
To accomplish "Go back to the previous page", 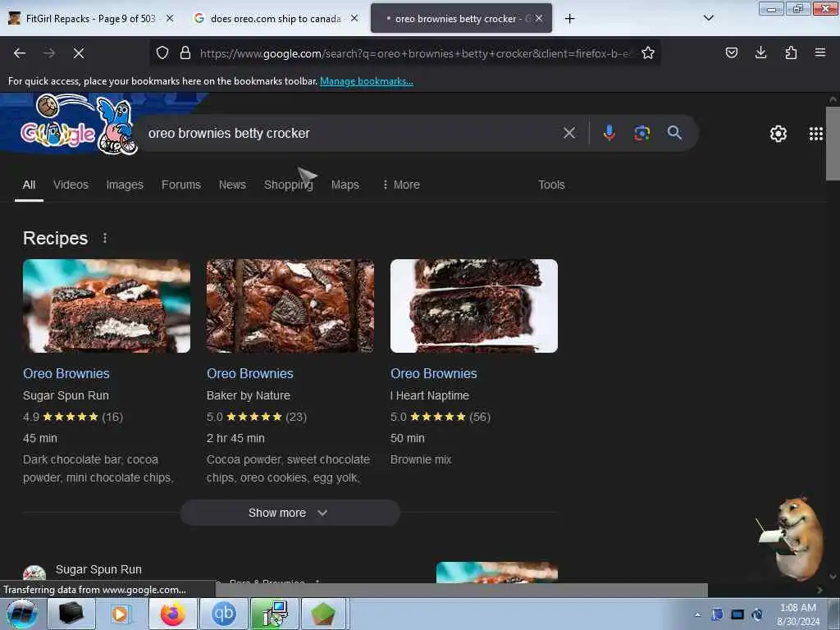I will [x=20, y=53].
